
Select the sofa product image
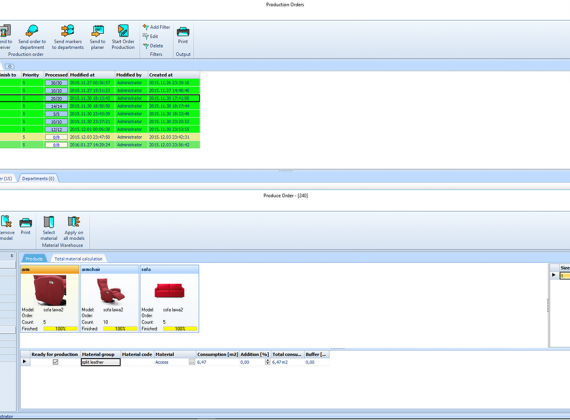169,291
